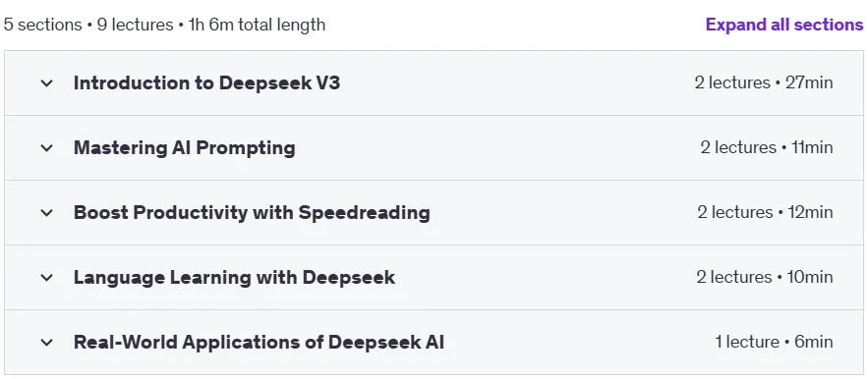
Task: Click the 5 sections • 9 lectures summary
Action: [x=88, y=25]
